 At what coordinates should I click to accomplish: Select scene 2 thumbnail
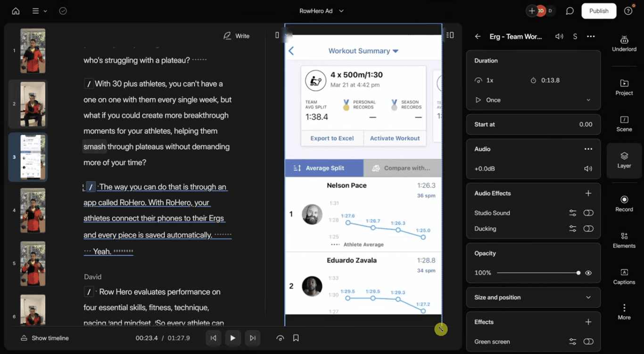(x=33, y=104)
